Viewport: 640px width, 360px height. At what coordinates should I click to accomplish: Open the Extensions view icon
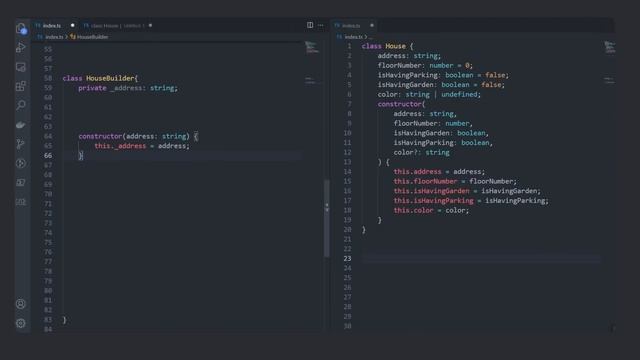pyautogui.click(x=21, y=86)
